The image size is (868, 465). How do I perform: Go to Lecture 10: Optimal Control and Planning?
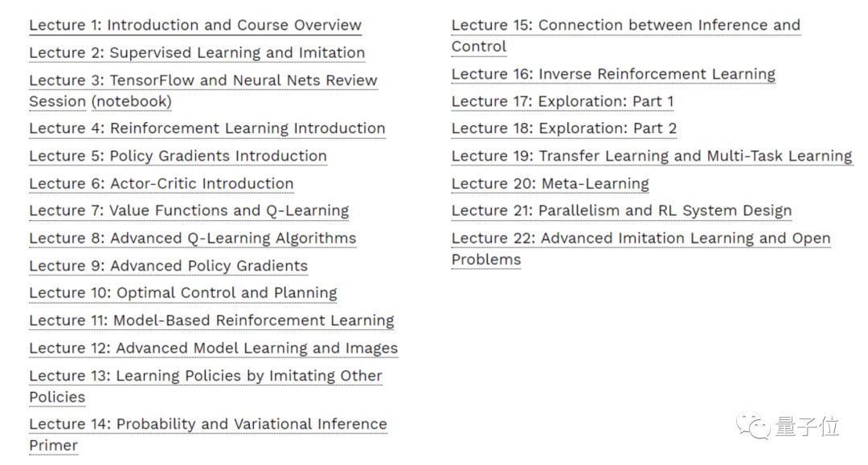[183, 293]
